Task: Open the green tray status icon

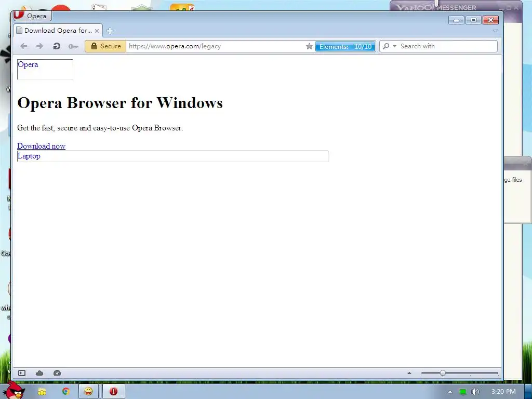Action: pyautogui.click(x=463, y=392)
